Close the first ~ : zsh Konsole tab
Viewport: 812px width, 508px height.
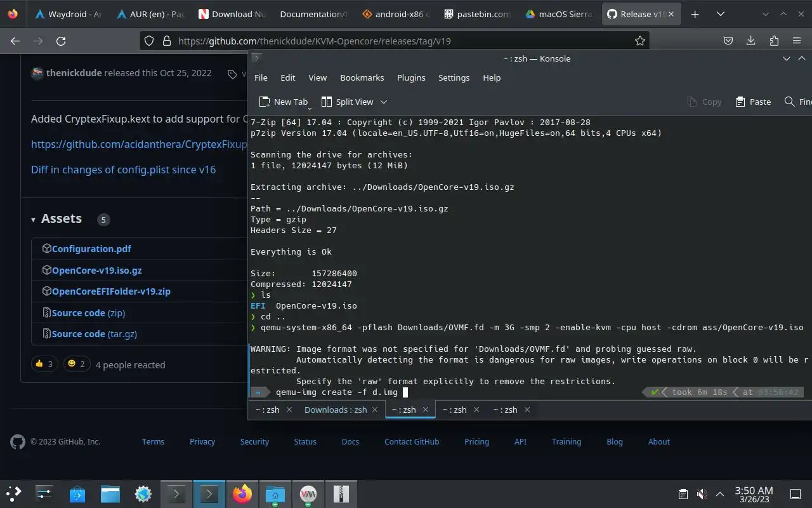click(x=289, y=410)
